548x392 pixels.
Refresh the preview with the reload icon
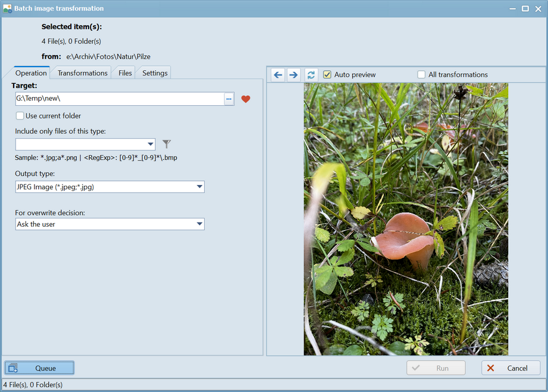click(311, 75)
